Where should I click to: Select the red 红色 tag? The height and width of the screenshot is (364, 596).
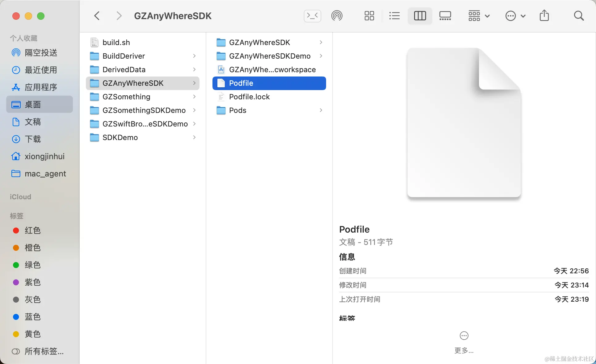tap(32, 230)
